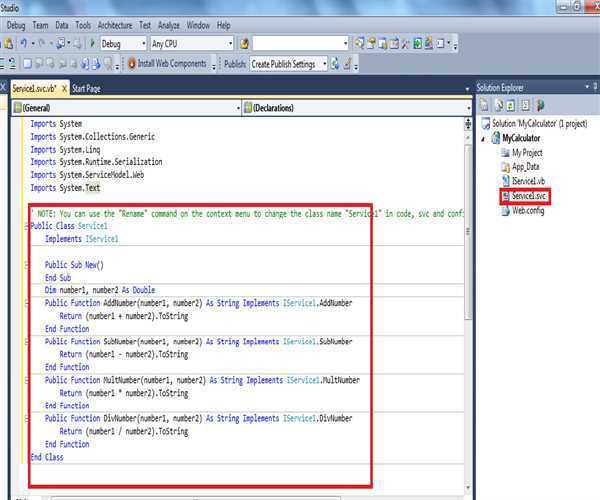
Task: Open the Architecture menu
Action: coord(115,24)
